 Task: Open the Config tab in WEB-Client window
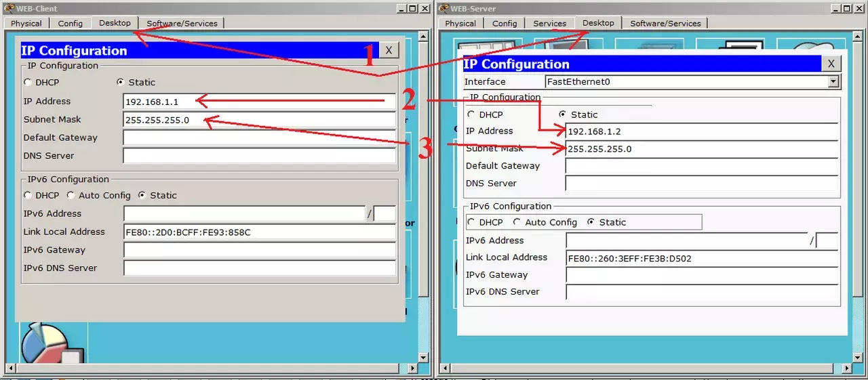[x=70, y=23]
